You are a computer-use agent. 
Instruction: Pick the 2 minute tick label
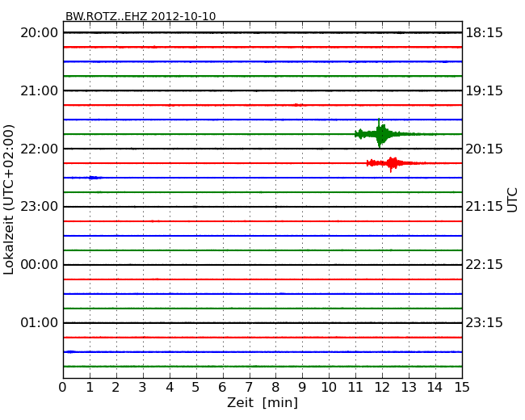point(115,388)
